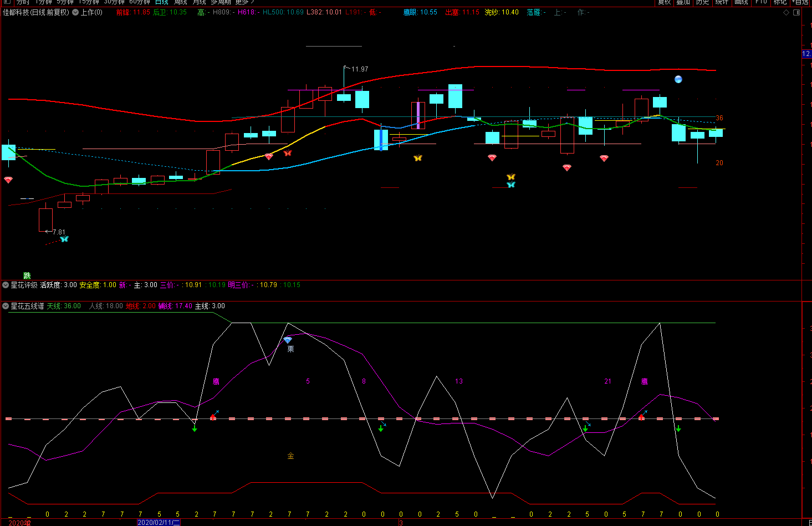
Task: Click the magenta 13 label
Action: click(x=459, y=381)
